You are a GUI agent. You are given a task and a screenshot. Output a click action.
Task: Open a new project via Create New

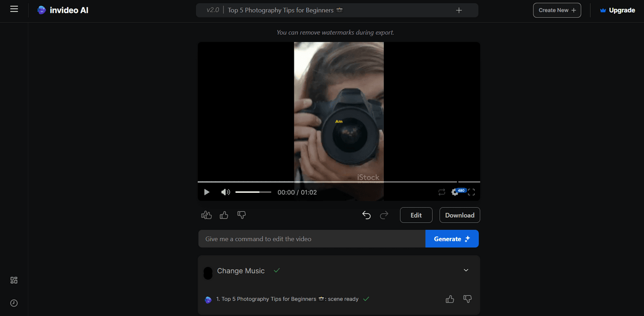coord(557,10)
